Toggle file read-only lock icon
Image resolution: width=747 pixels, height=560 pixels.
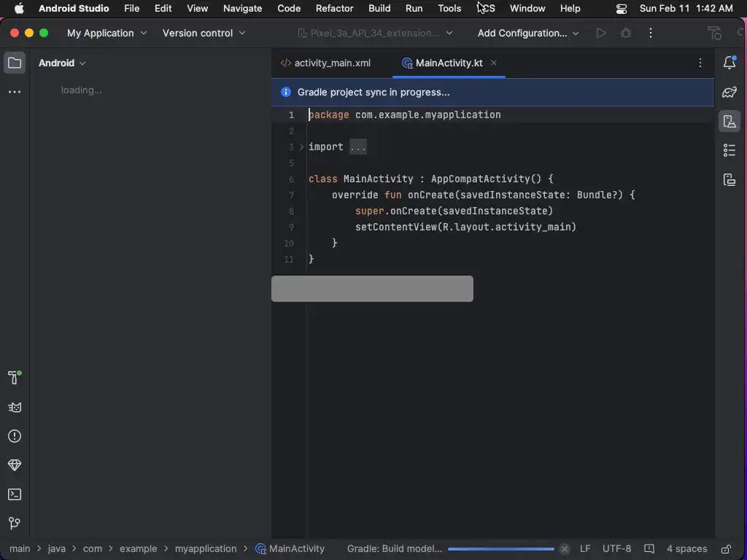(x=726, y=549)
